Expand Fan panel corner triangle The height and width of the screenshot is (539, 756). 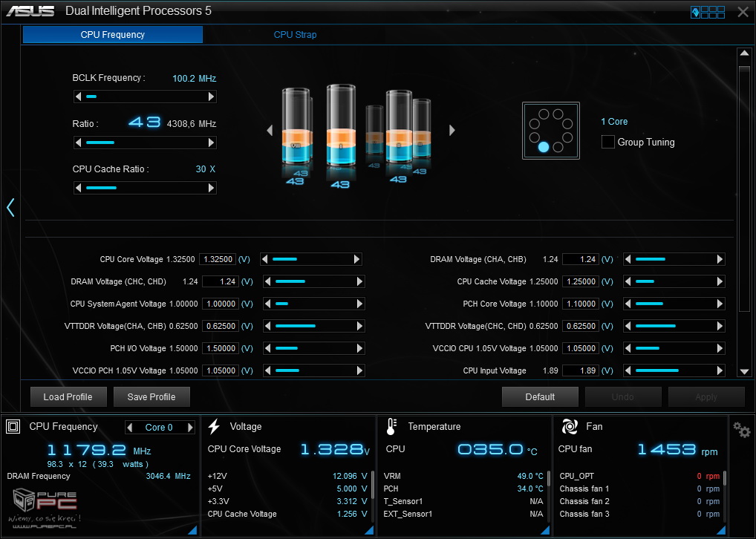(x=721, y=530)
